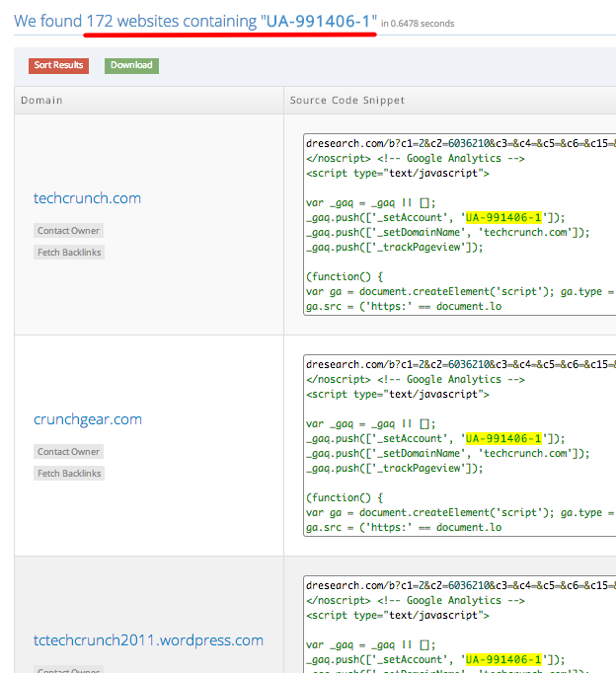Screen dimensions: 616x673
Task: Click the red Sort Results button
Action: tap(58, 65)
